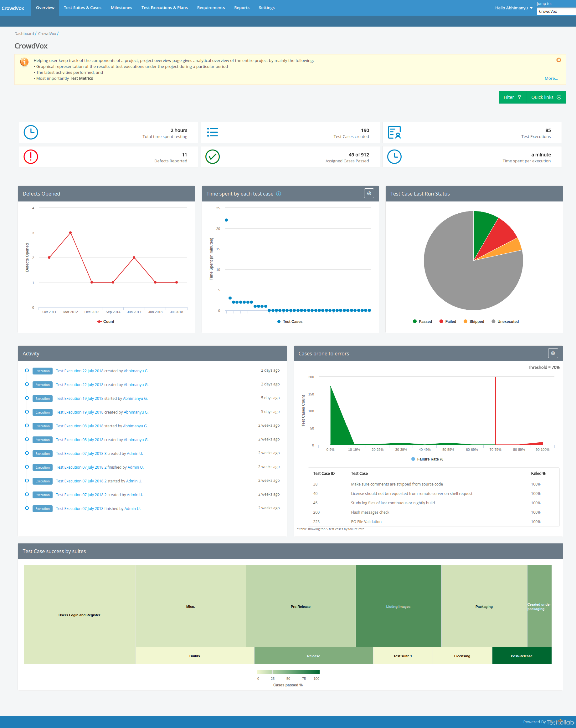Click the Time spent per execution clock icon
This screenshot has height=728, width=576.
click(394, 157)
